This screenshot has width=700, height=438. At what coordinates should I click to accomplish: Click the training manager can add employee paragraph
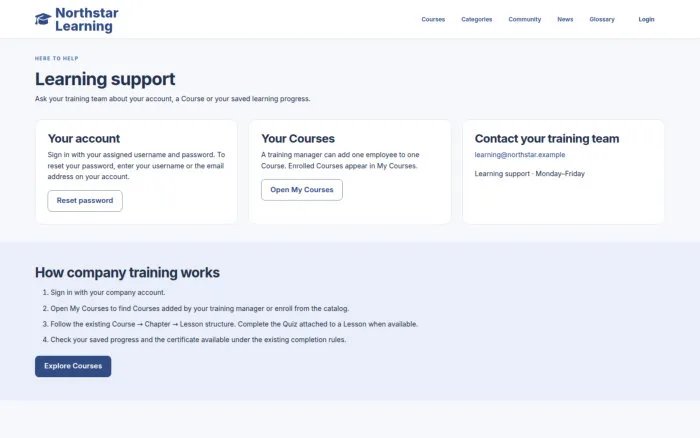tap(340, 160)
